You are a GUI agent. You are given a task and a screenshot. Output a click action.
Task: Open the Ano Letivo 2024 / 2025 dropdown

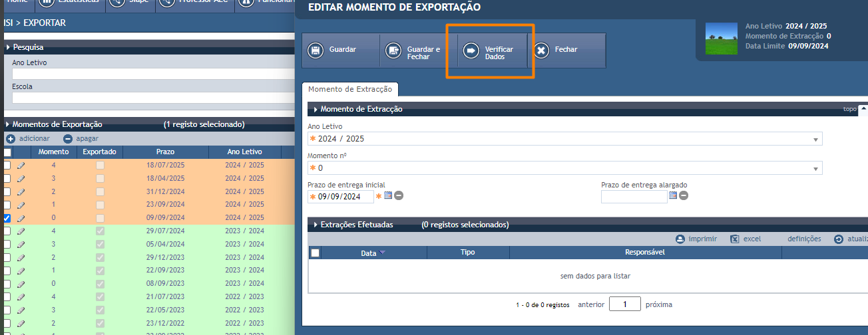pos(565,139)
